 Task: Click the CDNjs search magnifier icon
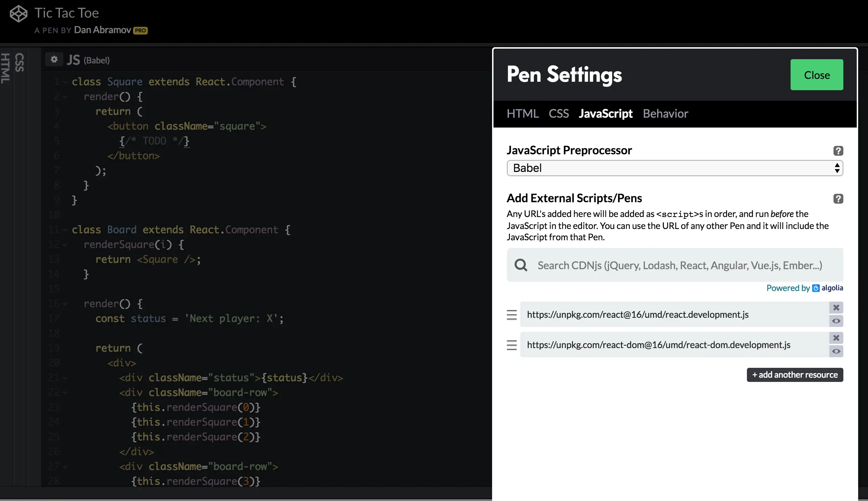tap(521, 265)
